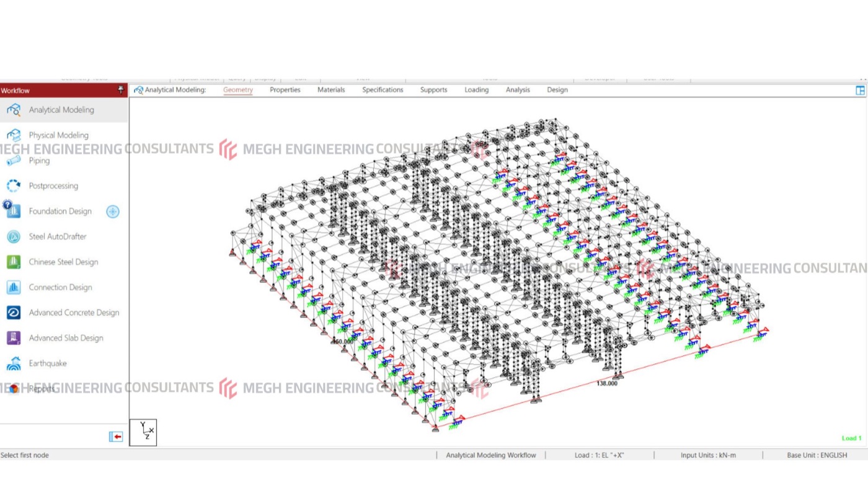The image size is (868, 488).
Task: Click the Analytical Modeling workflow icon
Action: [14, 110]
